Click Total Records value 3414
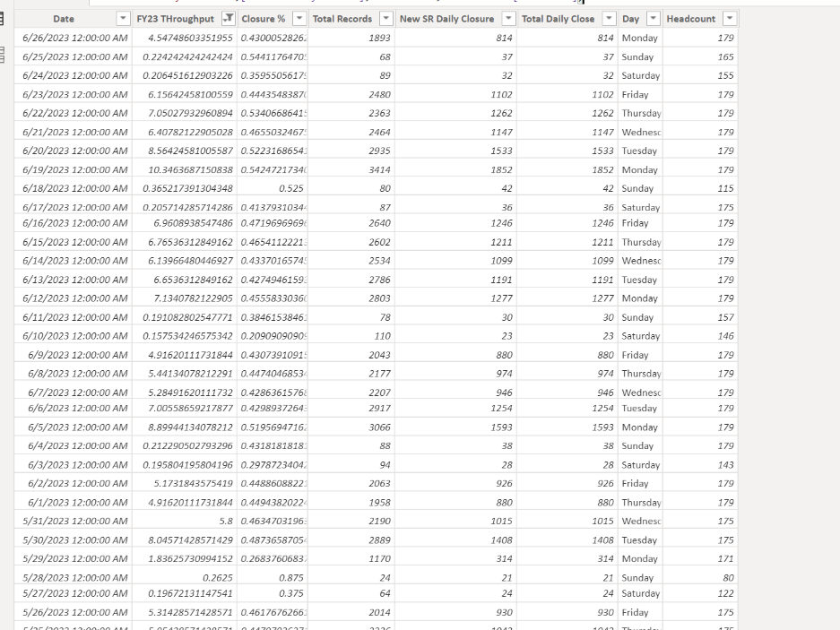 [x=379, y=169]
